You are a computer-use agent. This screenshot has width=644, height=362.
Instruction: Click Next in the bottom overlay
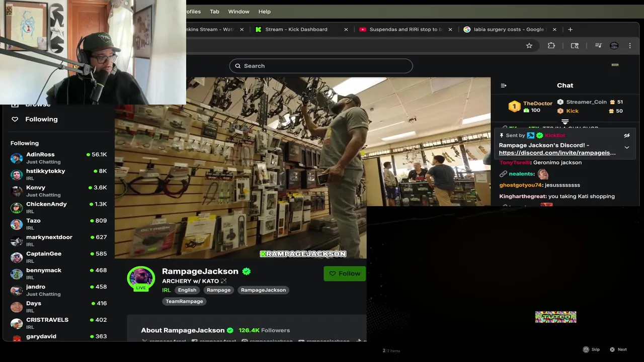pyautogui.click(x=618, y=349)
